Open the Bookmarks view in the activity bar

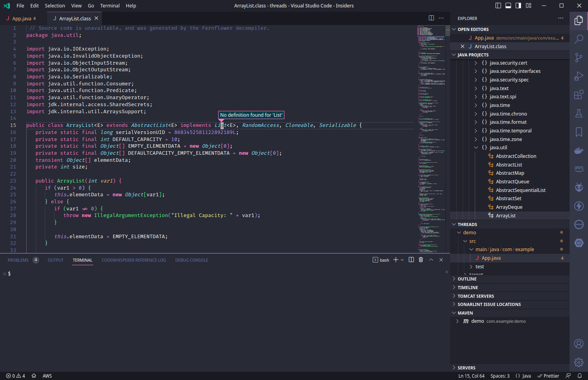click(x=579, y=132)
